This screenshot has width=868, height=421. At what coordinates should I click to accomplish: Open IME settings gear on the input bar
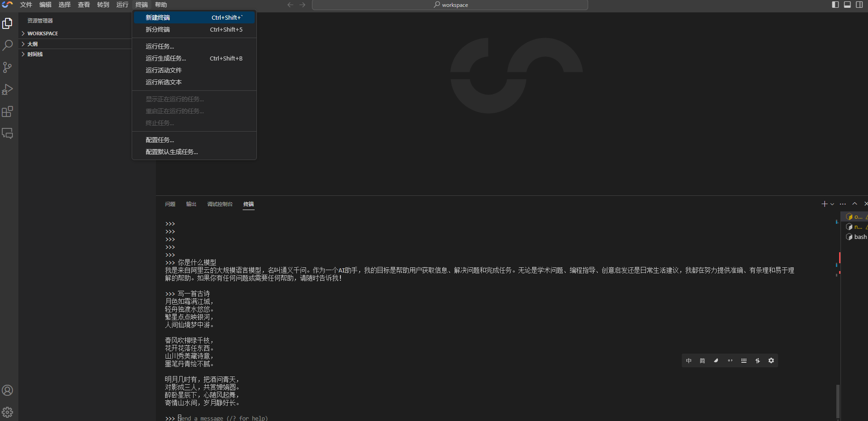coord(771,361)
